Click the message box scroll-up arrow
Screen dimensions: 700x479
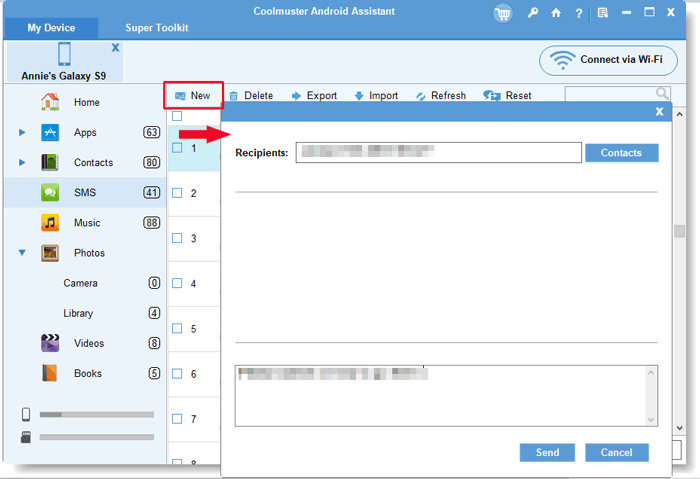point(651,372)
